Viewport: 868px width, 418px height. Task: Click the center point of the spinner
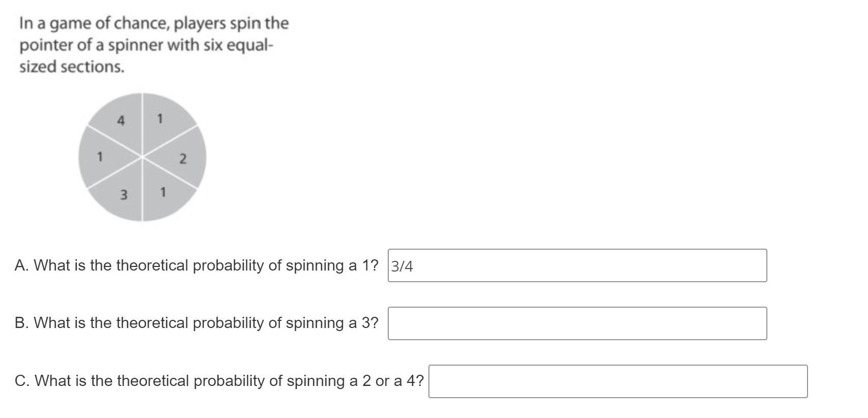142,157
